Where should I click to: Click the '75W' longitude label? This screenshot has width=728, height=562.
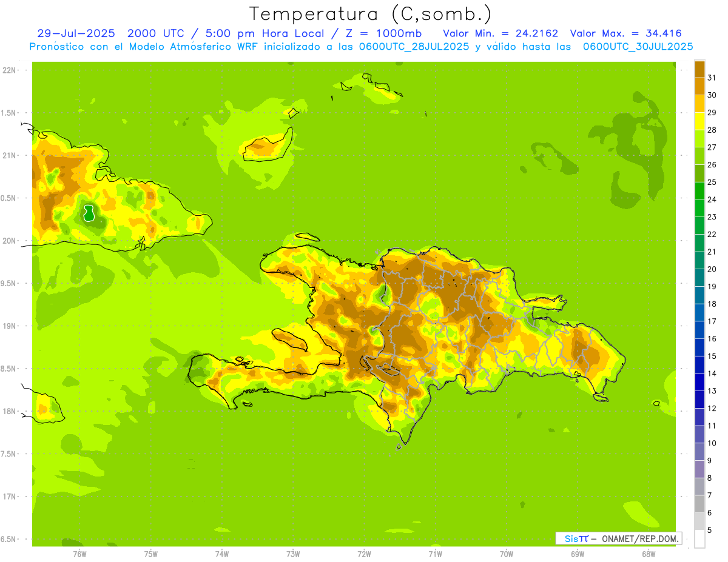click(x=150, y=554)
